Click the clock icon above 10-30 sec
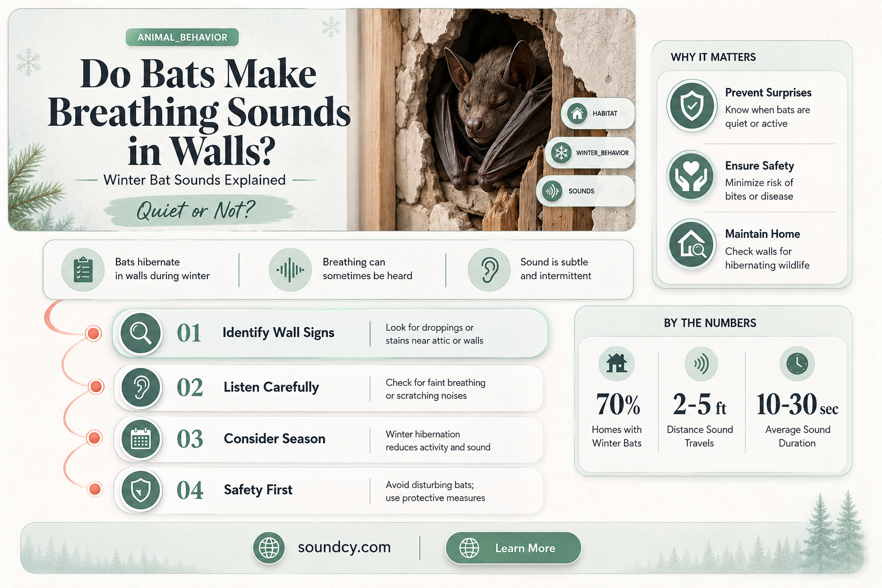 point(797,363)
